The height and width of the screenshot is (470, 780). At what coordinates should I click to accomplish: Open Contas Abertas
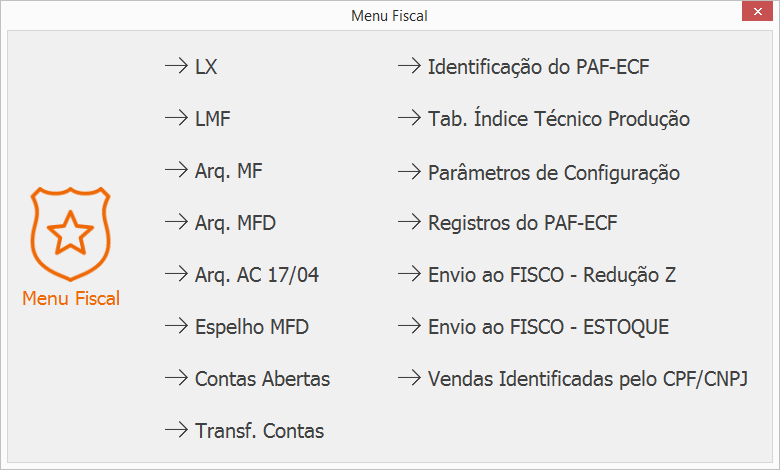click(x=262, y=378)
